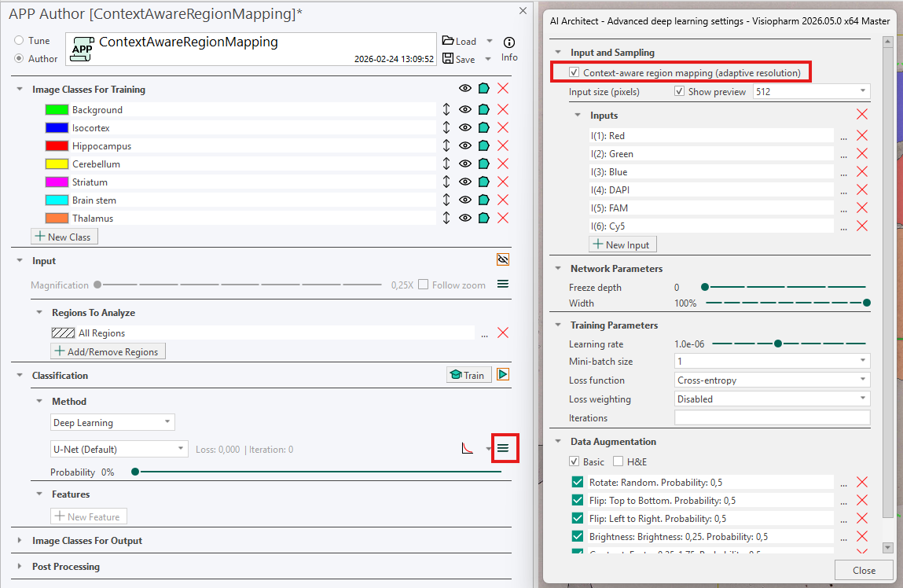Delete the Hippocampus class with red X
This screenshot has width=903, height=588.
click(503, 146)
